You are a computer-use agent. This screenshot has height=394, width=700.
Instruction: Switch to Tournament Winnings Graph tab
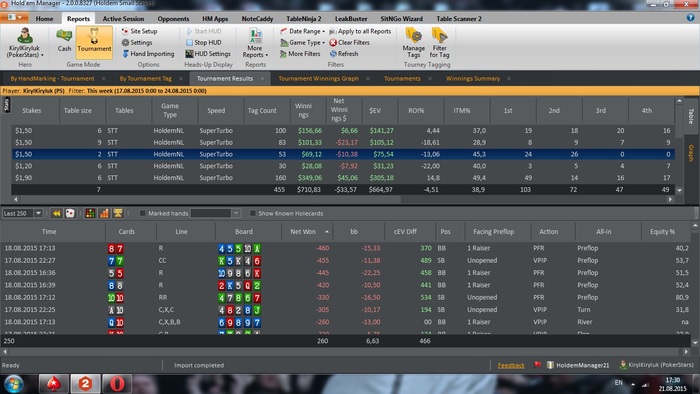pos(318,79)
